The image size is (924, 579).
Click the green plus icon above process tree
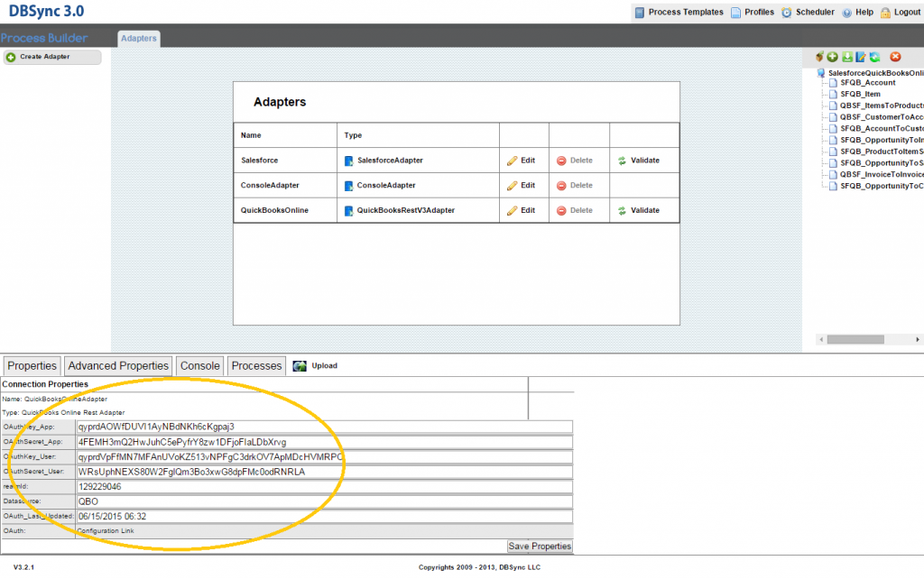point(832,57)
